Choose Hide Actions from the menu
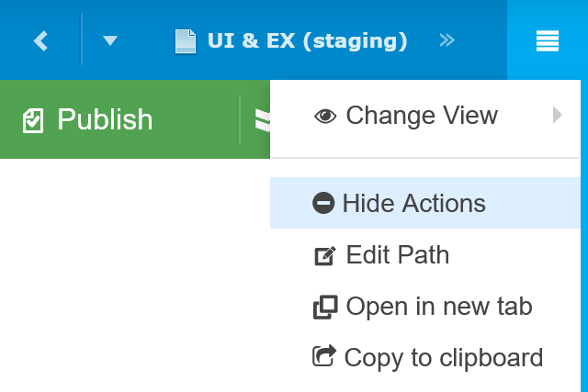The width and height of the screenshot is (588, 392). [x=413, y=203]
